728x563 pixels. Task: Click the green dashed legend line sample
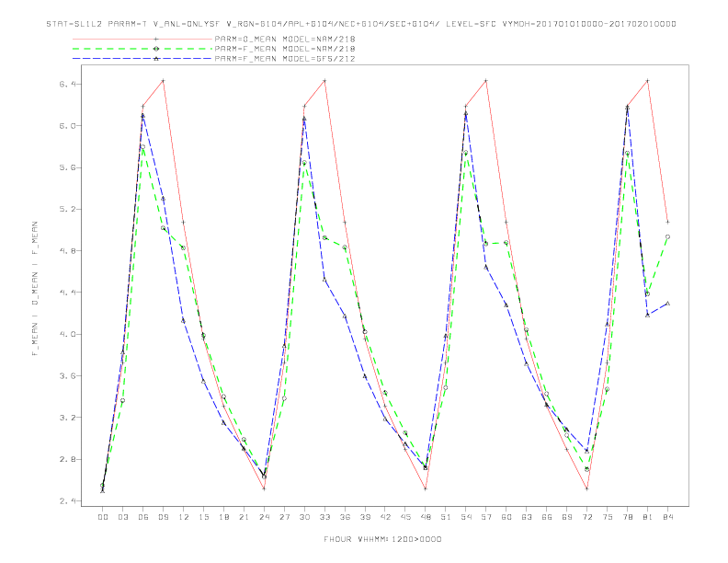tap(142, 49)
